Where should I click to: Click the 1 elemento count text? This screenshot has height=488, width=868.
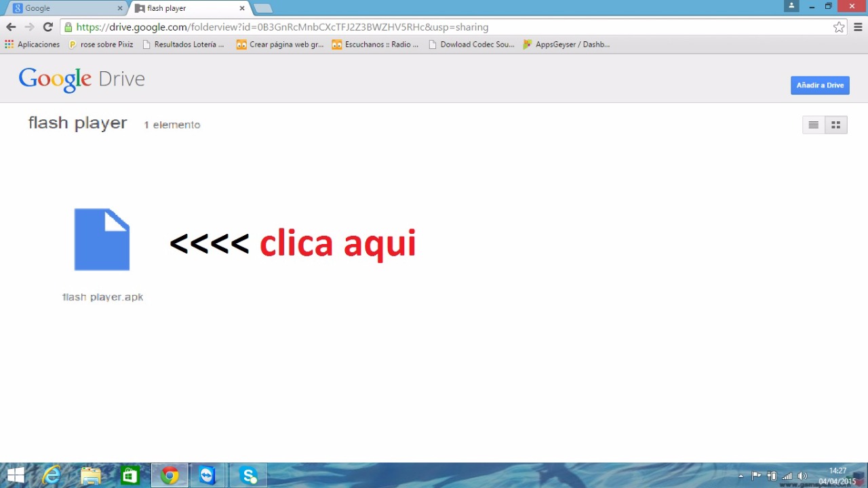(x=172, y=125)
